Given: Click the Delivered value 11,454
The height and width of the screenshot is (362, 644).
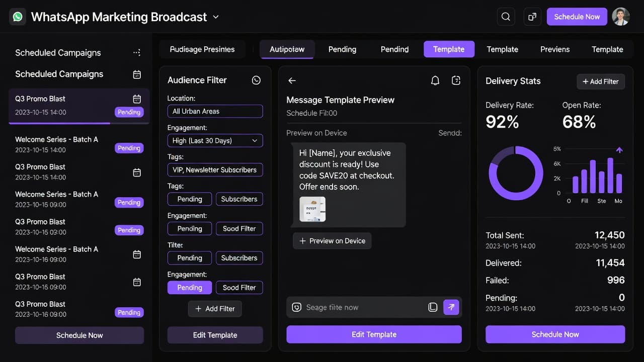Looking at the screenshot, I should [x=610, y=262].
